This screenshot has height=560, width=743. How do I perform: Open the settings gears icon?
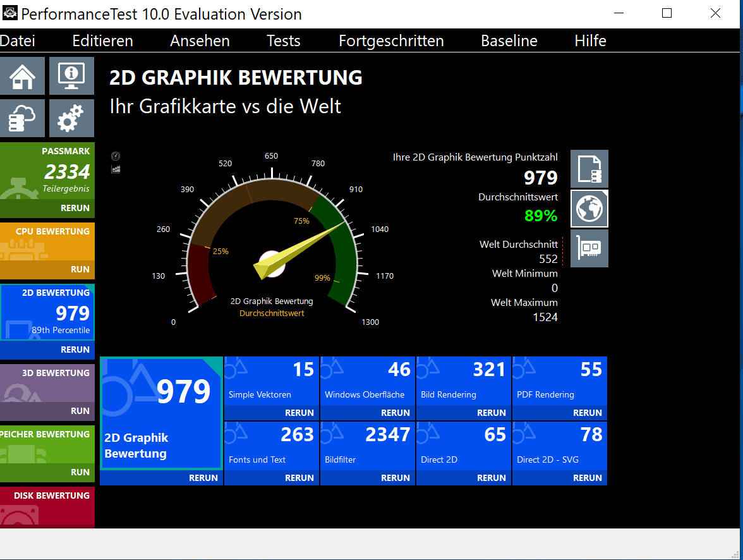tap(71, 118)
